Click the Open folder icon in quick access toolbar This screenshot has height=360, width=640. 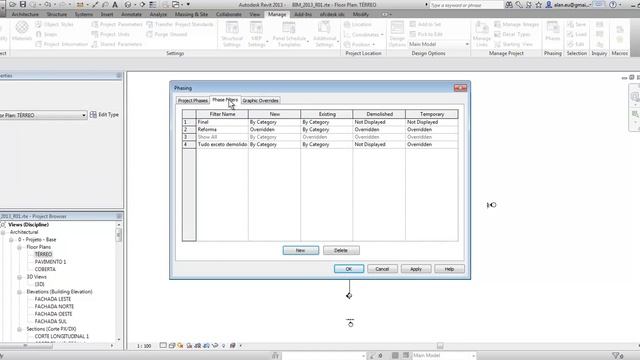pos(12,4)
